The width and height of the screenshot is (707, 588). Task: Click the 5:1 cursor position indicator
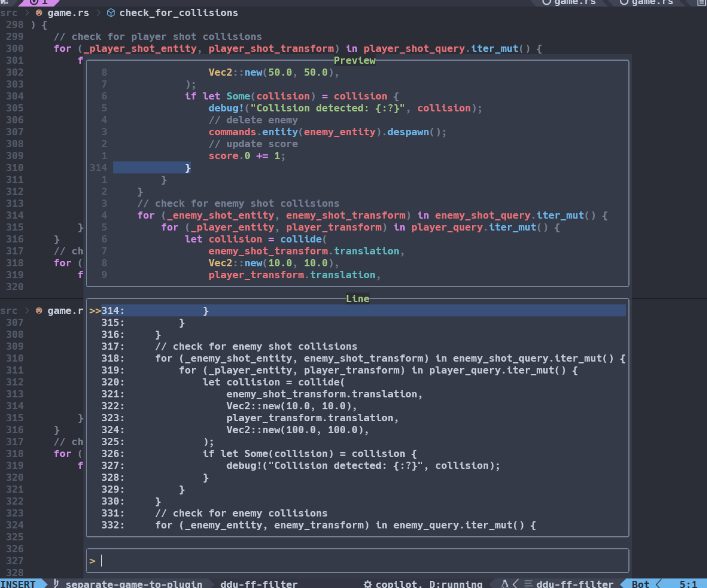[x=688, y=584]
